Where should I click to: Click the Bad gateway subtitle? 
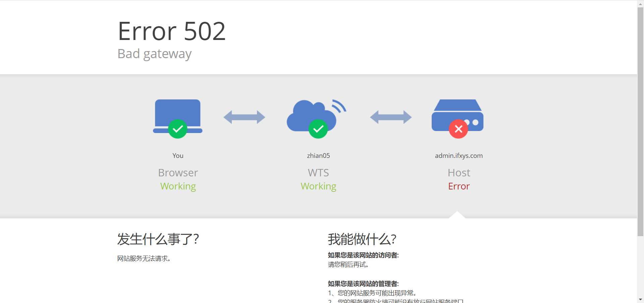pyautogui.click(x=155, y=54)
